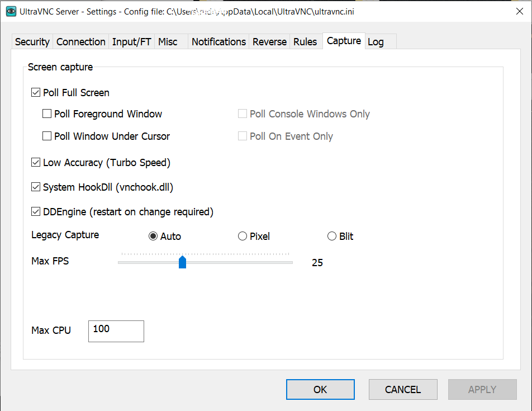Click the Max CPU input field
The height and width of the screenshot is (411, 532).
pyautogui.click(x=116, y=331)
